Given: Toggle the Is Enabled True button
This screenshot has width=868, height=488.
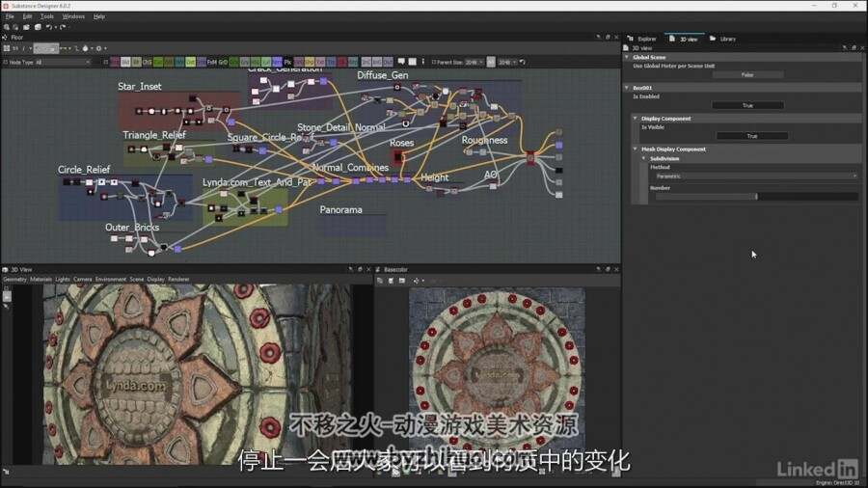Looking at the screenshot, I should pyautogui.click(x=747, y=105).
